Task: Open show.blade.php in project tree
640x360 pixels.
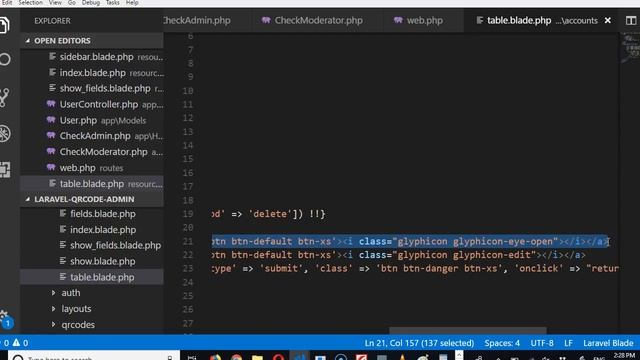Action: (x=92, y=261)
